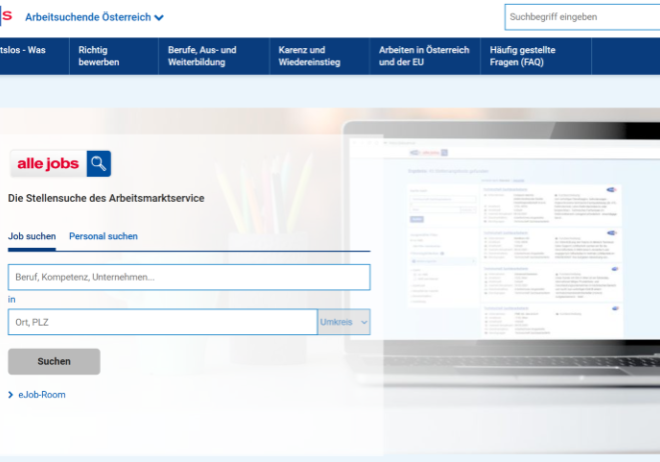Open the partially visible 'tslos - Was' menu

pos(34,56)
